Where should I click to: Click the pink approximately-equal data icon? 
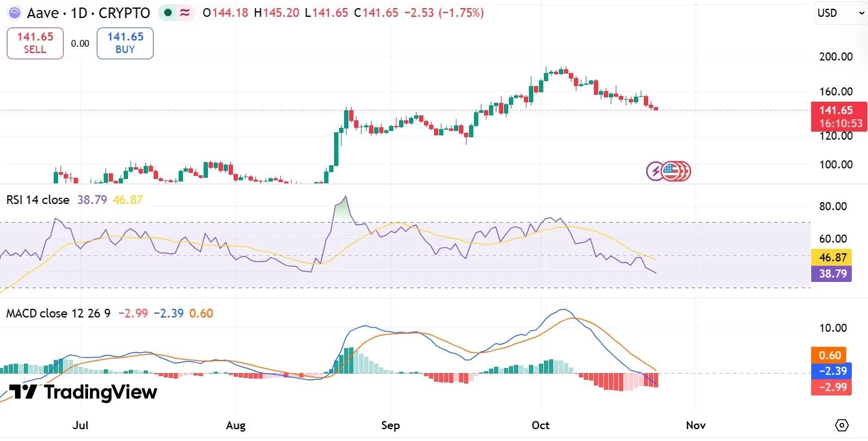tap(185, 12)
